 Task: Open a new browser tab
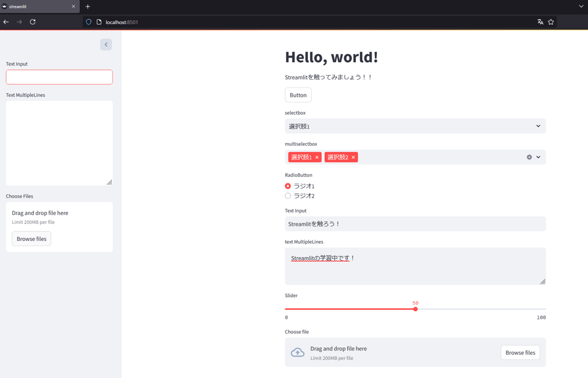tap(88, 6)
